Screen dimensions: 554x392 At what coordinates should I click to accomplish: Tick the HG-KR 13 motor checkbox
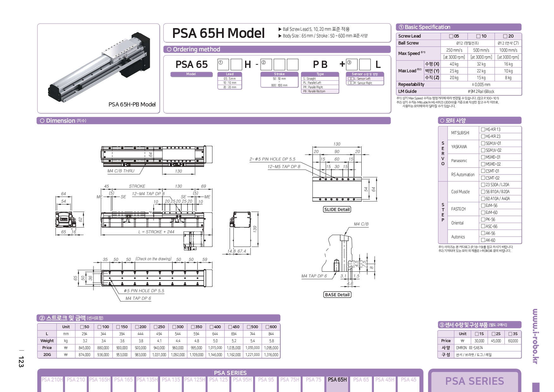[x=483, y=129]
